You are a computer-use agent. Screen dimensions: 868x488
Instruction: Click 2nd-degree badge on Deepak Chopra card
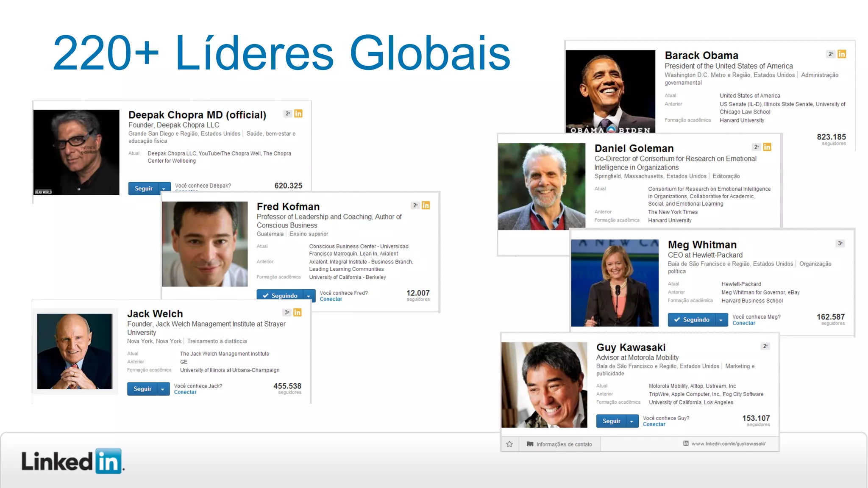[288, 114]
